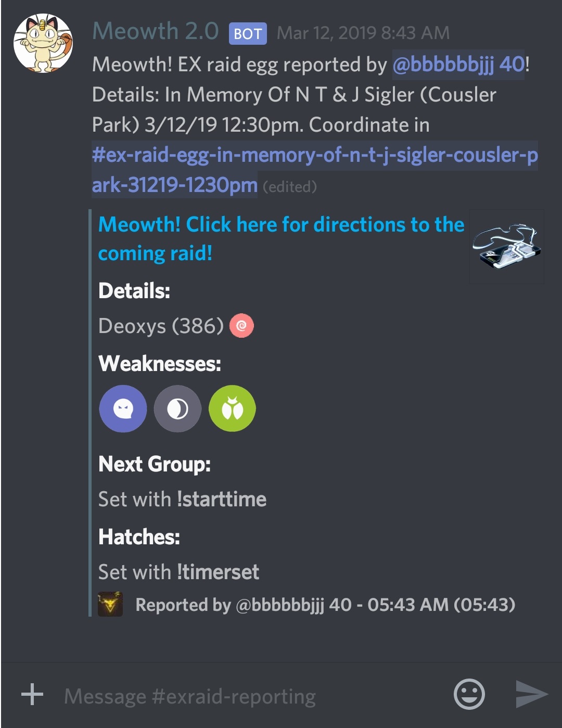Click the BOT tag beside Meowth 2.0

(247, 34)
